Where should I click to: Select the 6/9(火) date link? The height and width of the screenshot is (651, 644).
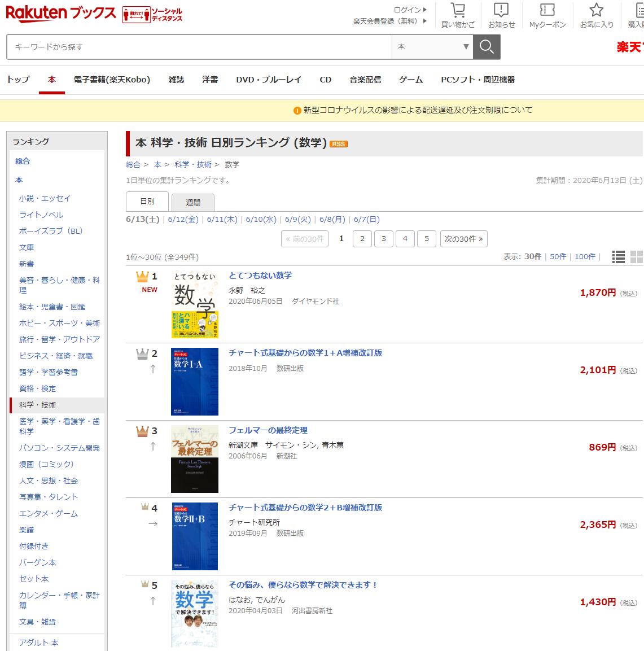tap(298, 220)
